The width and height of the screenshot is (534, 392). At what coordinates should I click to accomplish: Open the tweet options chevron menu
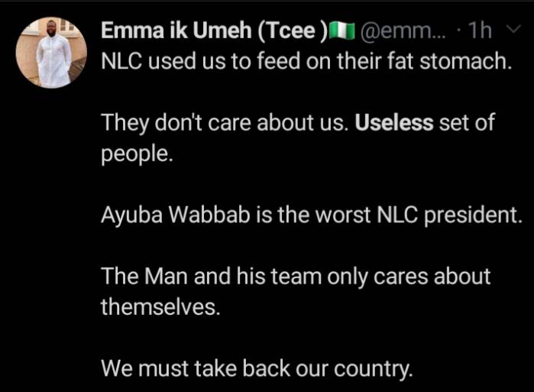(514, 29)
